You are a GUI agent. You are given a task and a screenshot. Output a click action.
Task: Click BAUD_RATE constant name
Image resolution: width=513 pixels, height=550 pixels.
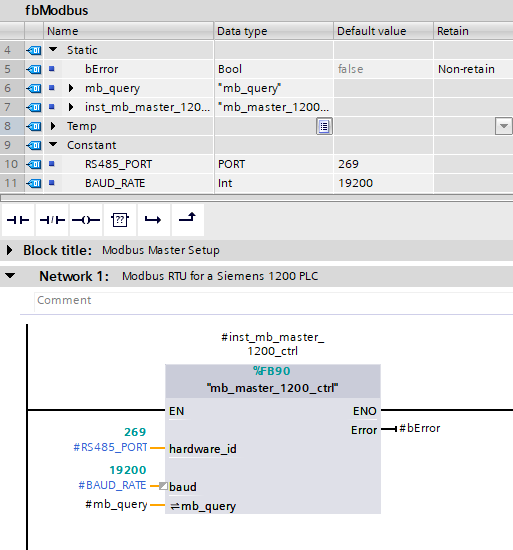coord(115,183)
